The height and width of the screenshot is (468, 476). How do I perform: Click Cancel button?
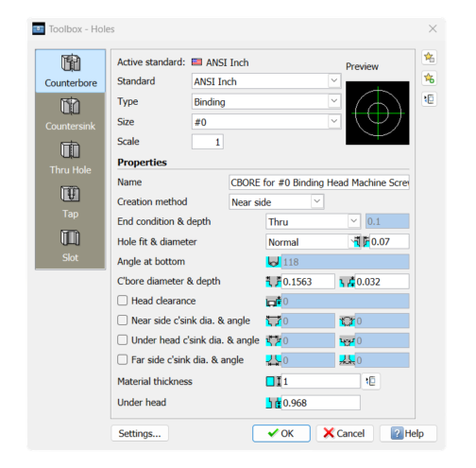tap(345, 433)
